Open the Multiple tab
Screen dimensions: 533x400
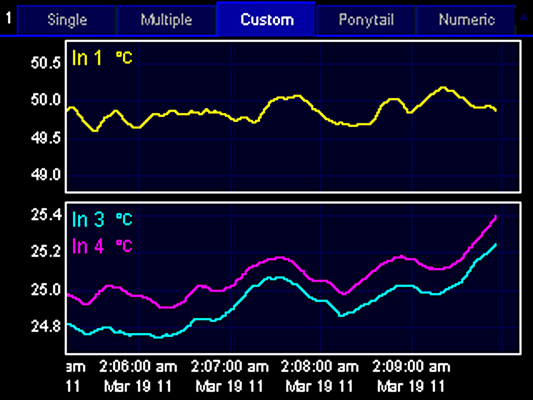coord(166,20)
